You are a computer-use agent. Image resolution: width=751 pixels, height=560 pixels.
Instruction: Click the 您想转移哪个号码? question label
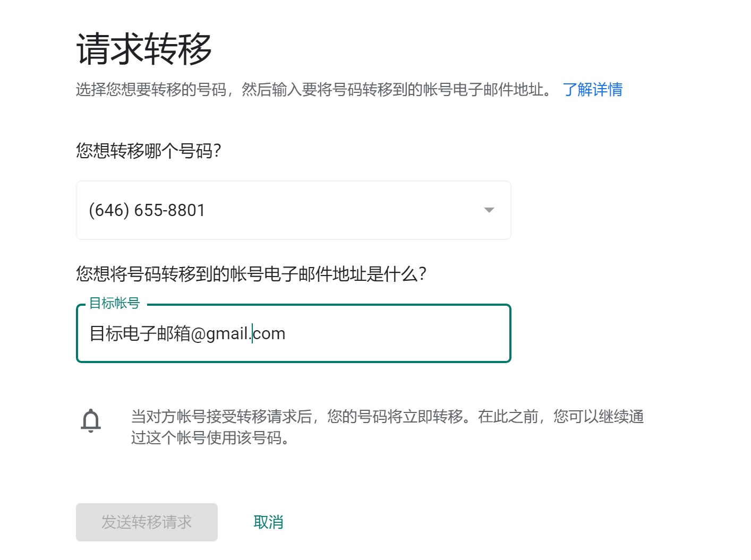click(148, 151)
